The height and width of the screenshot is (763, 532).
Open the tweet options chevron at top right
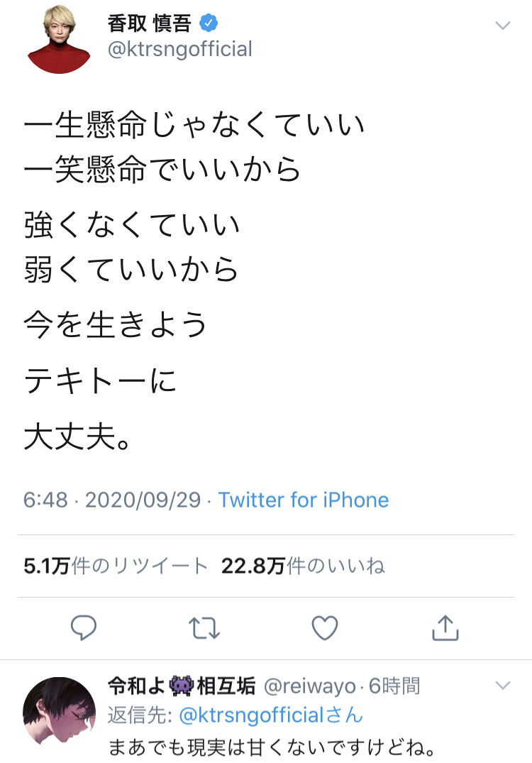[x=501, y=25]
